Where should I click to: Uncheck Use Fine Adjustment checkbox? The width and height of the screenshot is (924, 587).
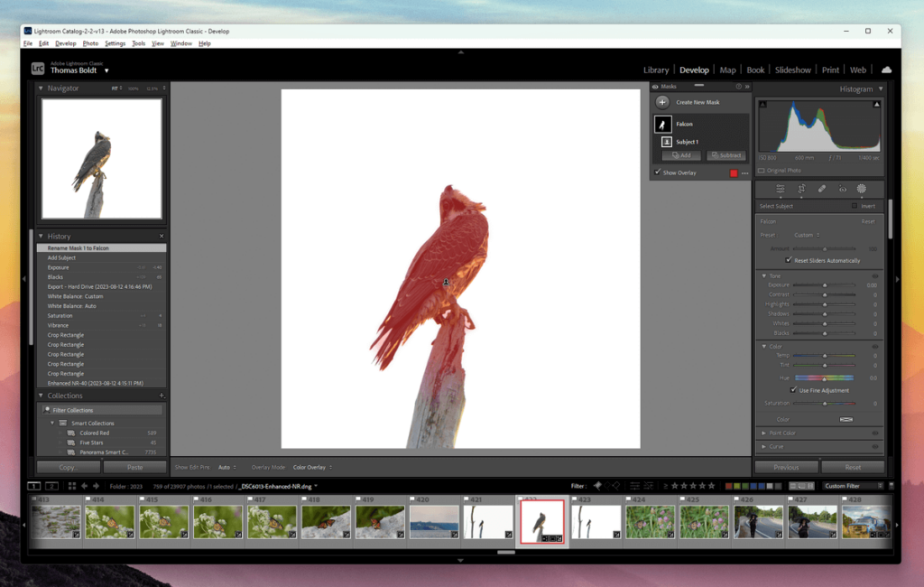click(x=793, y=390)
